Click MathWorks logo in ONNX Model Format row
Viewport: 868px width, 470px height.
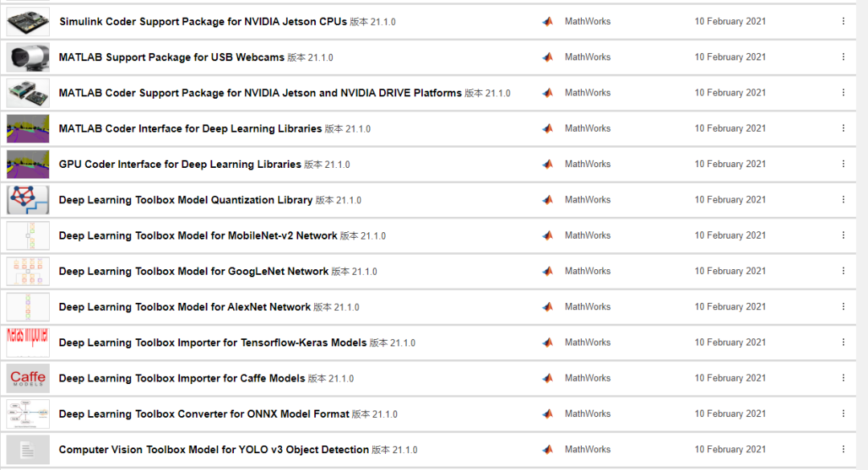(x=547, y=414)
